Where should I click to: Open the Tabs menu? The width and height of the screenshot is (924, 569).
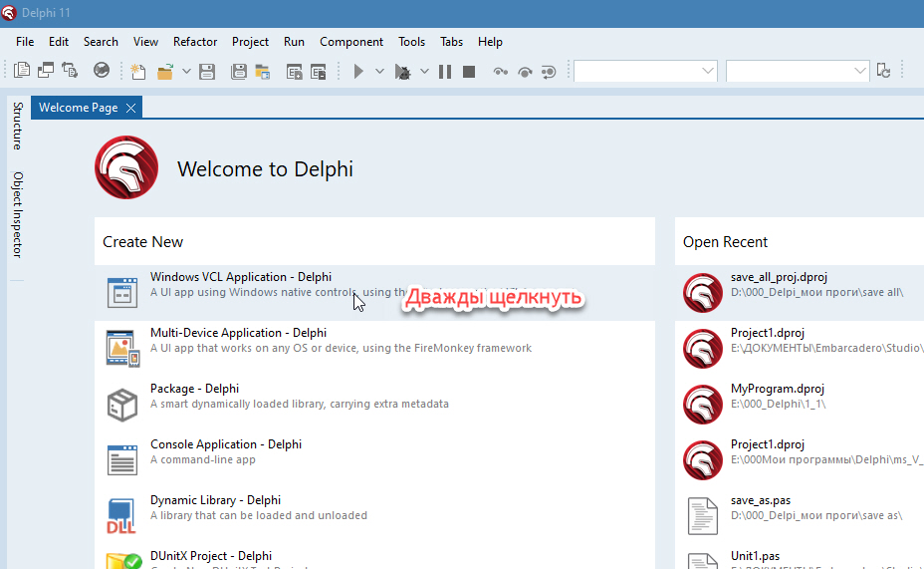click(x=451, y=42)
